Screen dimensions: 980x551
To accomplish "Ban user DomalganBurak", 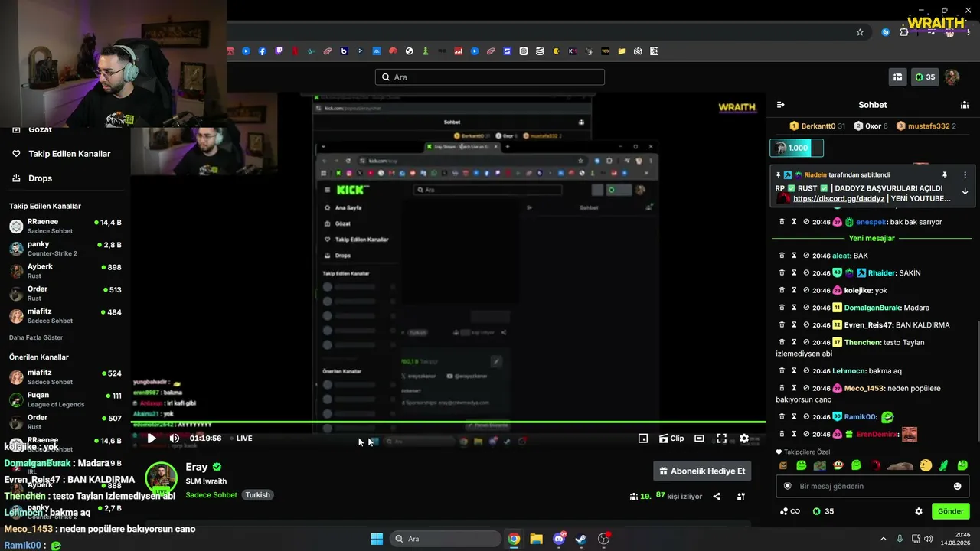I will (x=806, y=308).
